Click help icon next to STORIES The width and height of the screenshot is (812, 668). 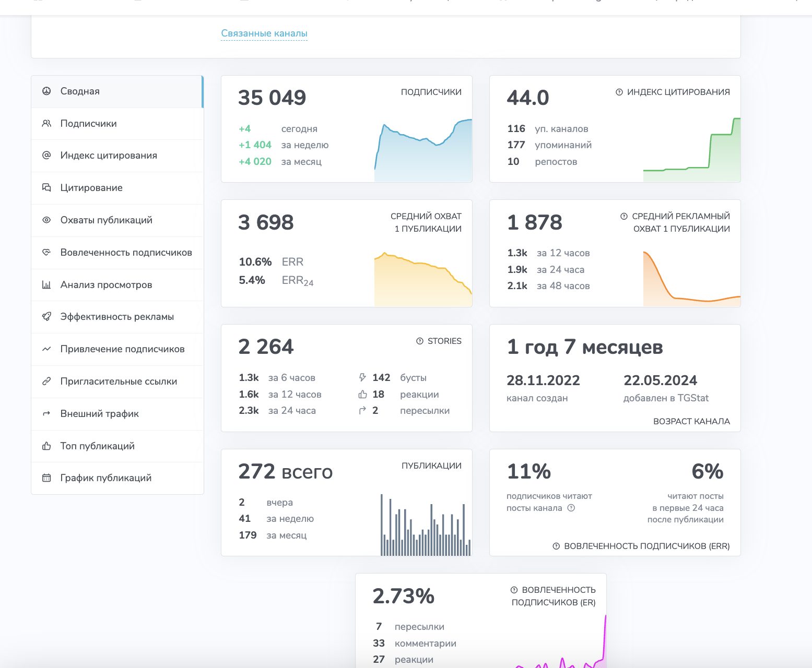click(420, 341)
